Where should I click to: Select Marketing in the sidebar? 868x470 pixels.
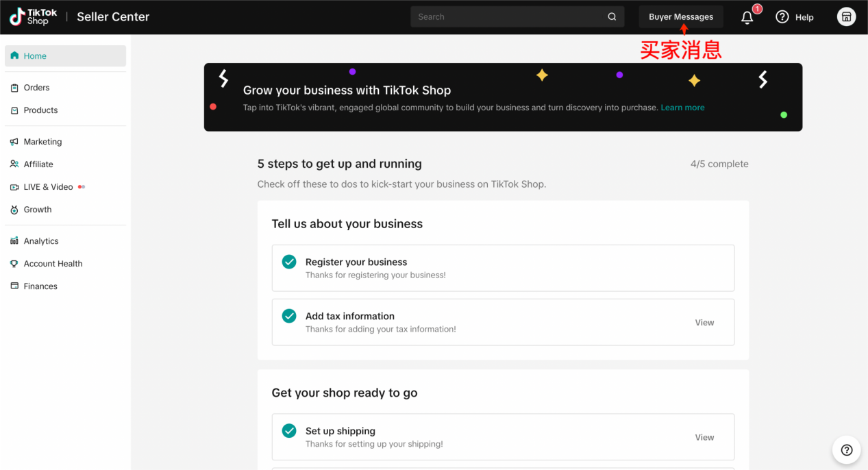pos(42,142)
